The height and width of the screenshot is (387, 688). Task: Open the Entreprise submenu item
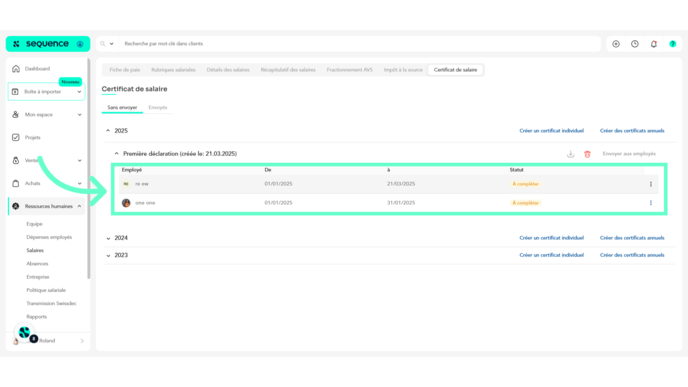[x=38, y=277]
